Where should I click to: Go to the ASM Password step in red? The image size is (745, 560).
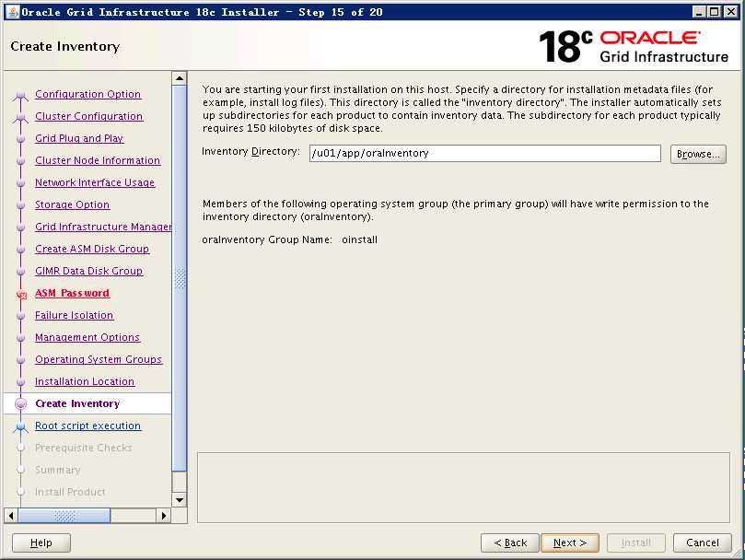click(x=72, y=293)
